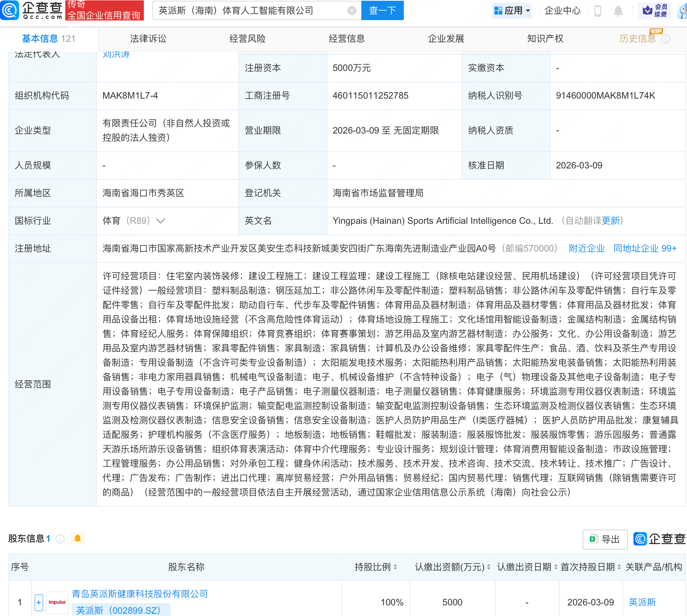Image resolution: width=687 pixels, height=616 pixels.
Task: Click the 查一下 search button
Action: pos(383,10)
